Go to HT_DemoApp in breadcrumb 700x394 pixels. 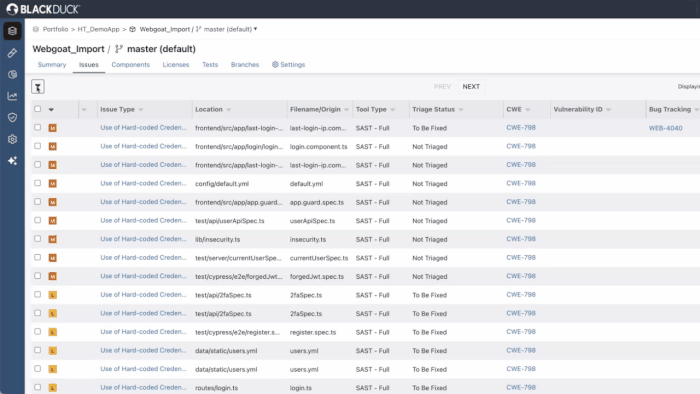(99, 29)
